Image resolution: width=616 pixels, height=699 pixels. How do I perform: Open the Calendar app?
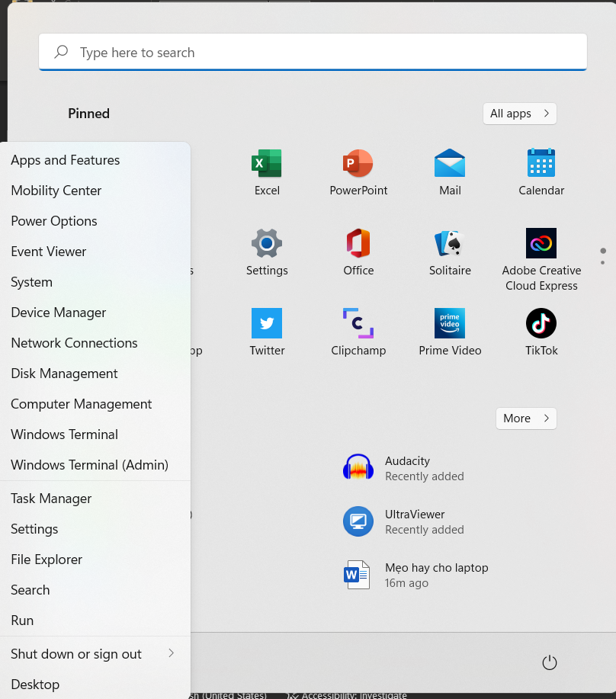pos(541,172)
